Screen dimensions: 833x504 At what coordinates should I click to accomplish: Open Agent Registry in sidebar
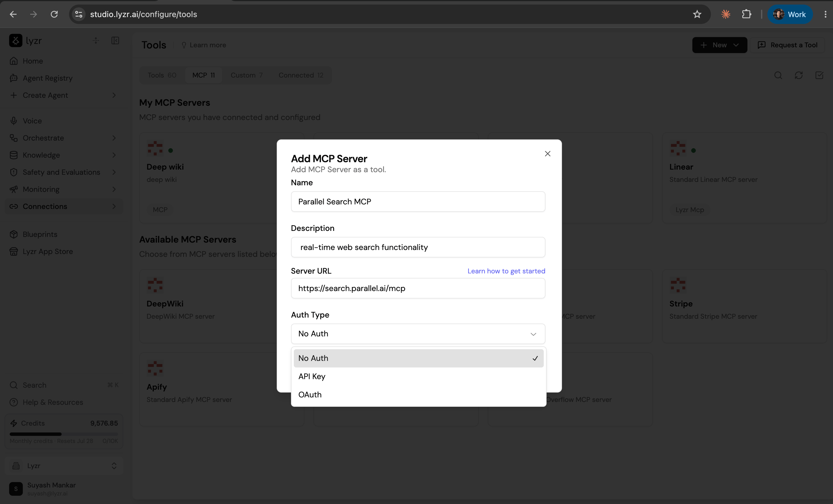64,78
